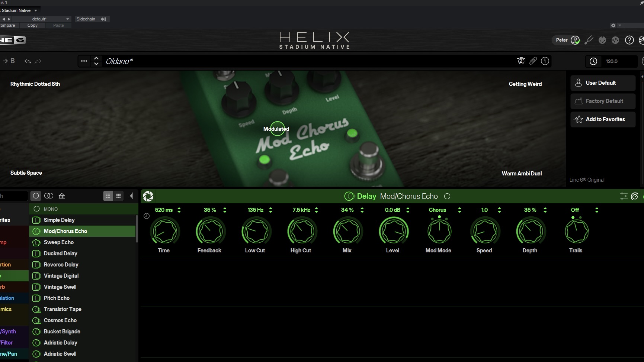This screenshot has width=644, height=362.
Task: Click the tempo sync icon beside Time
Action: click(147, 216)
